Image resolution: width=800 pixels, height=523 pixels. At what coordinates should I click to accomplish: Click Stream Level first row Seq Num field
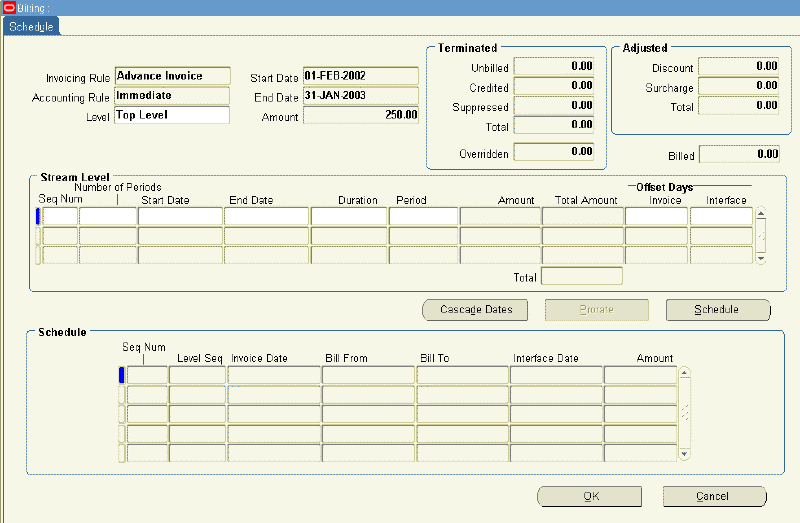tap(60, 216)
